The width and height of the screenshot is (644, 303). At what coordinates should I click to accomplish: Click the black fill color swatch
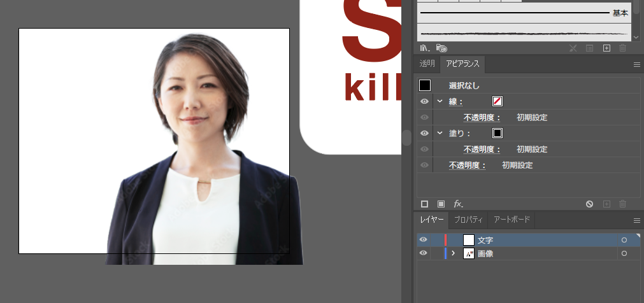tap(497, 133)
